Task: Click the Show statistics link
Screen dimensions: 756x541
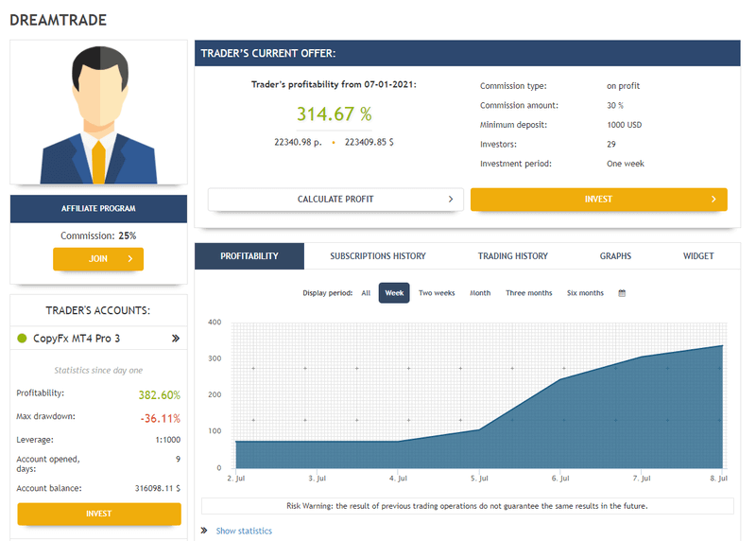Action: tap(244, 531)
